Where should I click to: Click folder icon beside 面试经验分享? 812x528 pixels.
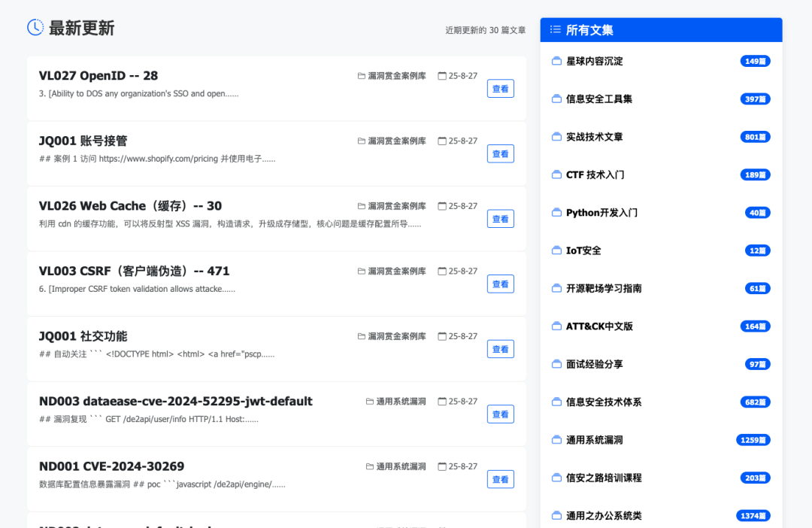556,364
